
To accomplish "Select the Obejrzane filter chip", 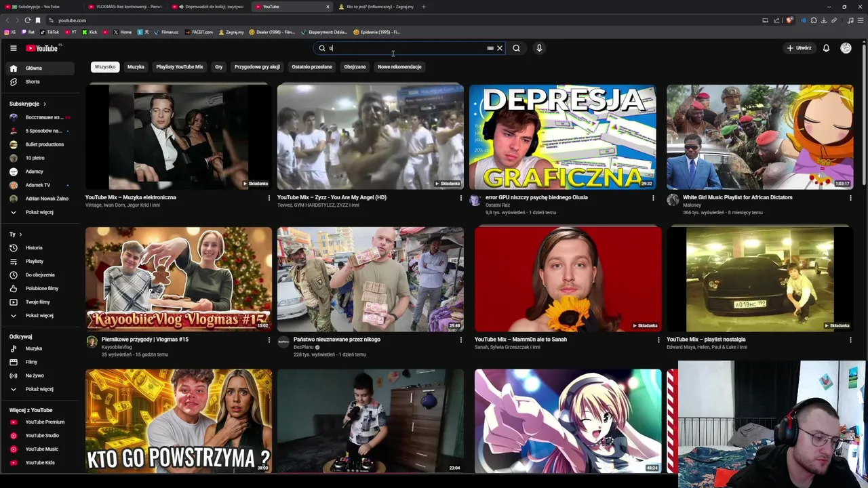I will click(x=355, y=66).
